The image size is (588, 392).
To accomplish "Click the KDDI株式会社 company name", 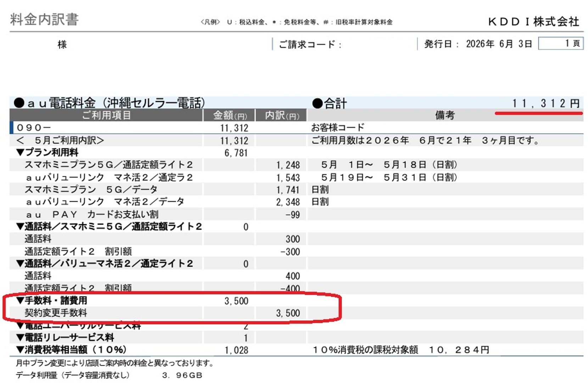I will coord(533,22).
